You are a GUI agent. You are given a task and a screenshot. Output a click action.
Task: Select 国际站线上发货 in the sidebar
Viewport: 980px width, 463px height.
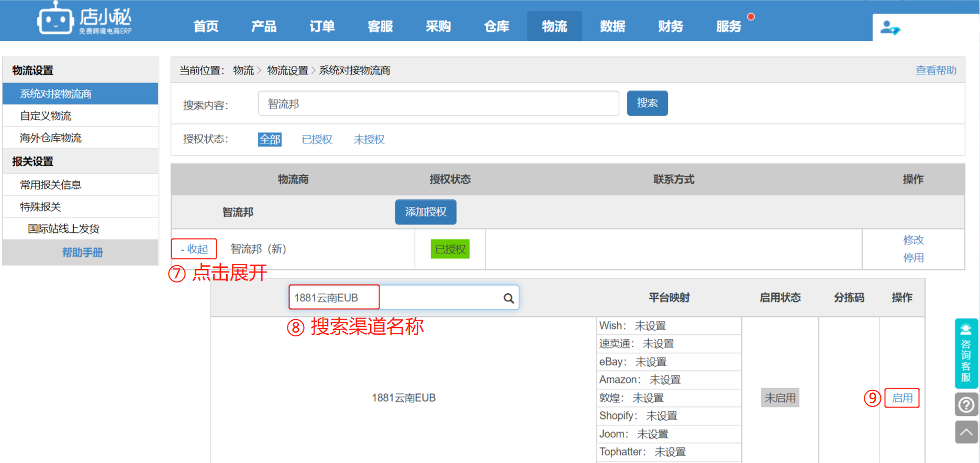[x=81, y=229]
